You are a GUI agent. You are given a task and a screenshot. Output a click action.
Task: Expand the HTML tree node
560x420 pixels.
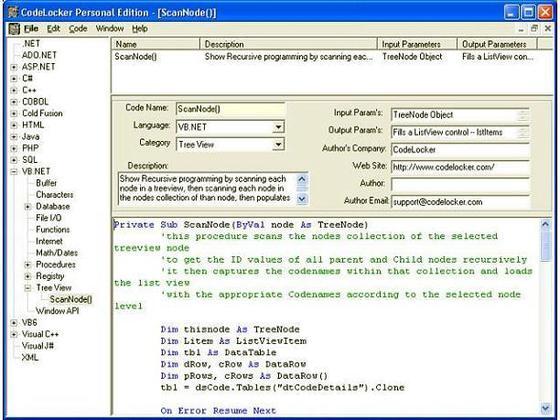(x=14, y=125)
